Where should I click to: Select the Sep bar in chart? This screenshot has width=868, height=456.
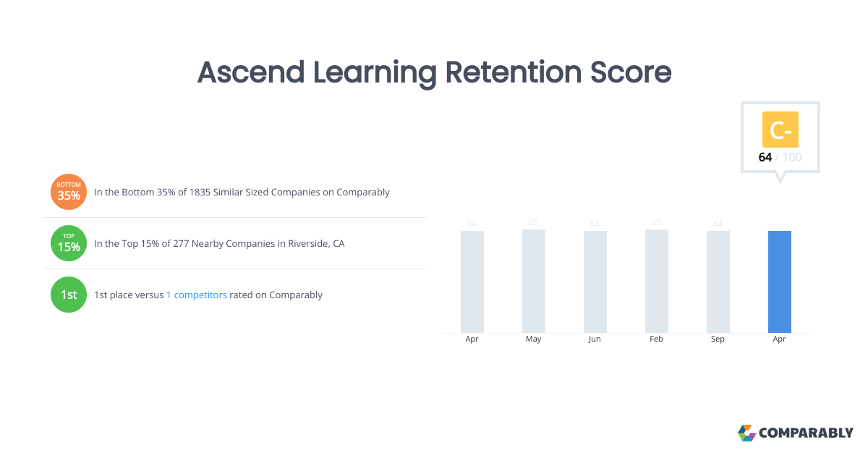(718, 282)
